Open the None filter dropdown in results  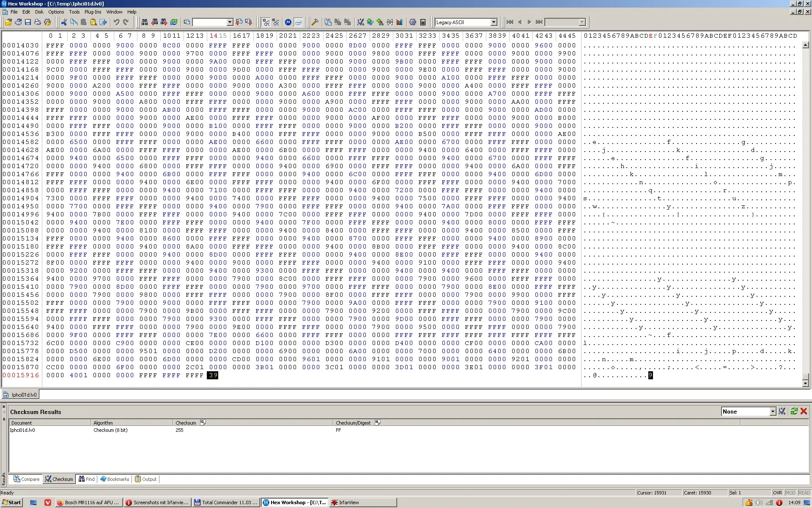(773, 411)
